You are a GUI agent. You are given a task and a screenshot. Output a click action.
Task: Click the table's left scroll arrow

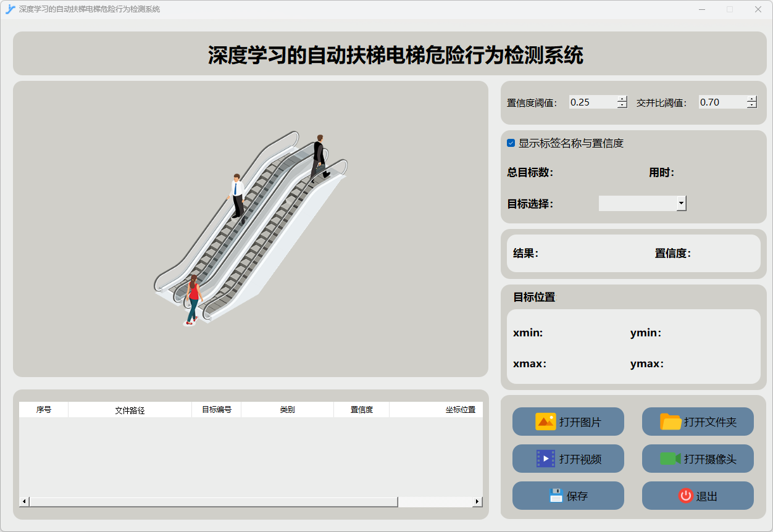coord(24,502)
